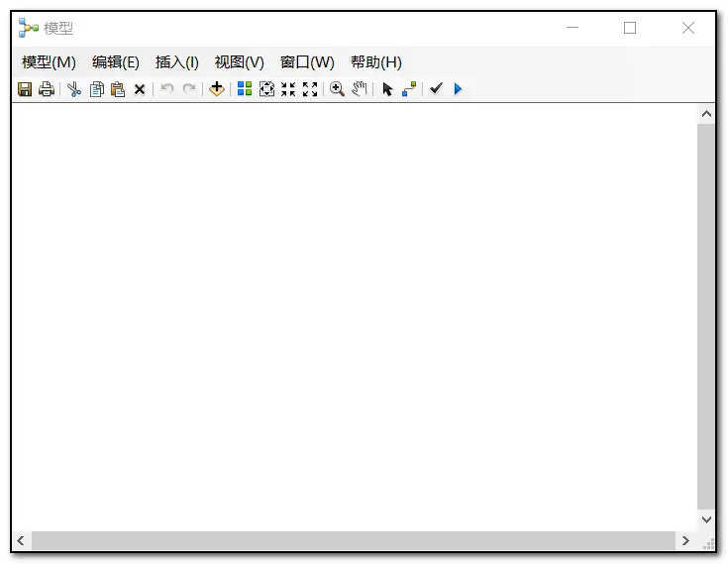Screen dimensions: 728x564
Task: Open the 插入(I) menu
Action: (177, 62)
